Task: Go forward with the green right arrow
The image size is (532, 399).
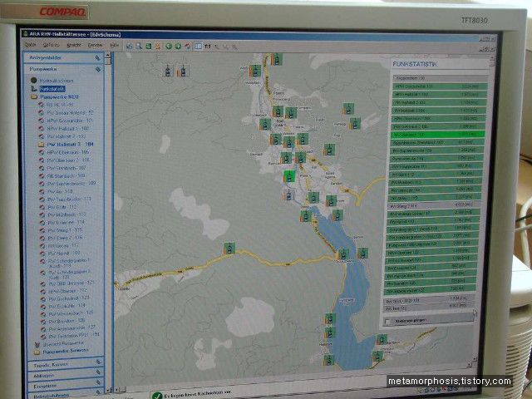Action: pos(178,47)
